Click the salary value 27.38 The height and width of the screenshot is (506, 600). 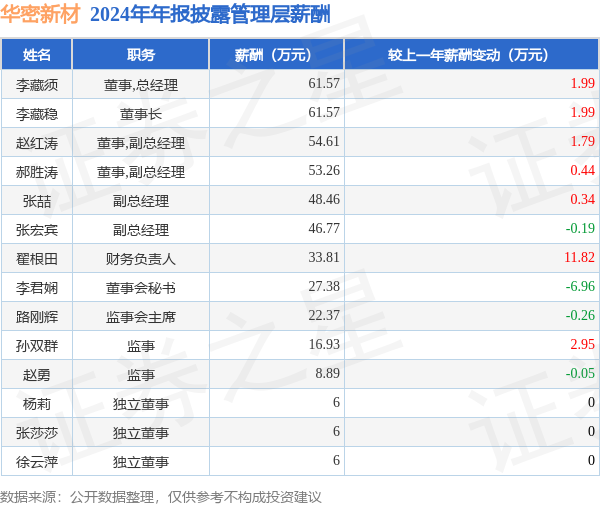click(324, 286)
